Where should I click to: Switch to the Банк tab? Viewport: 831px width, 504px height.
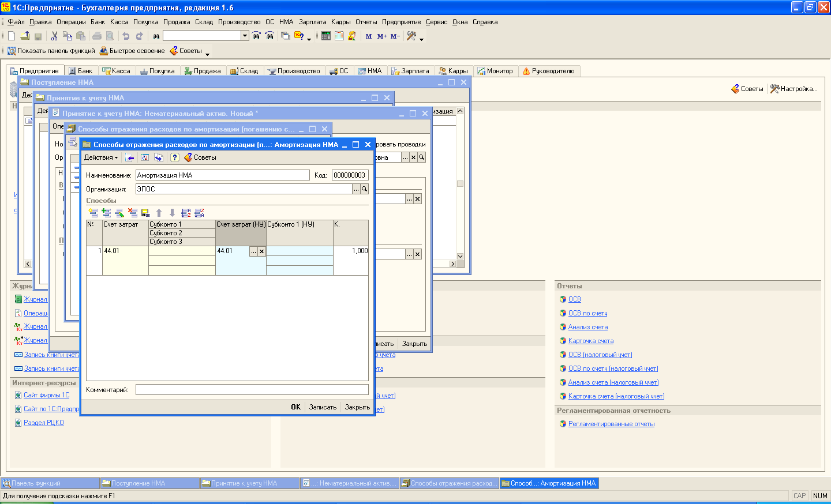pos(80,71)
